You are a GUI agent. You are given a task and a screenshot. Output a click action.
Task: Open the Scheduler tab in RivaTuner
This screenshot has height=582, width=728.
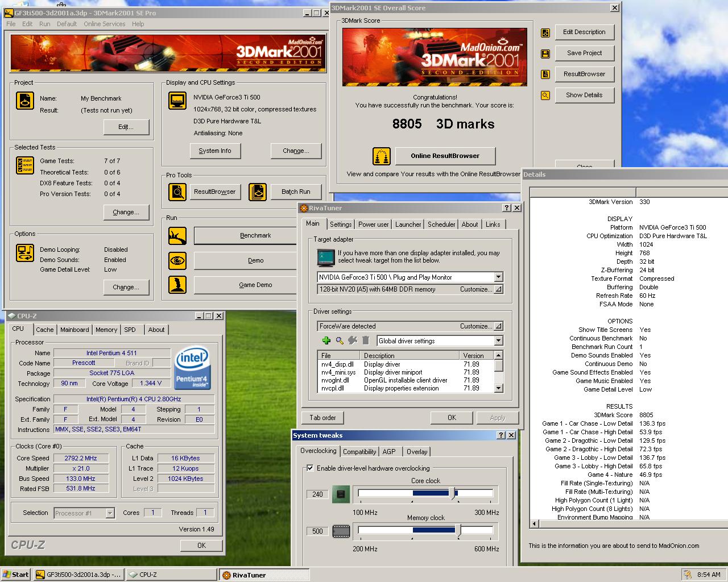pyautogui.click(x=441, y=225)
